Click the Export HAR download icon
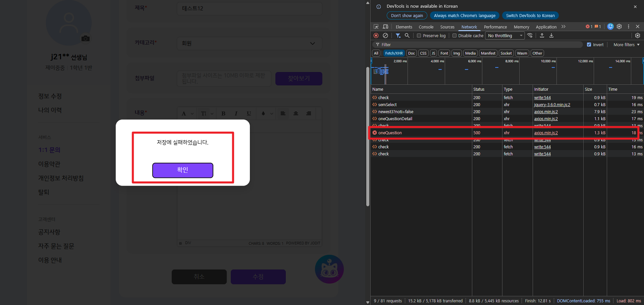 click(x=551, y=36)
